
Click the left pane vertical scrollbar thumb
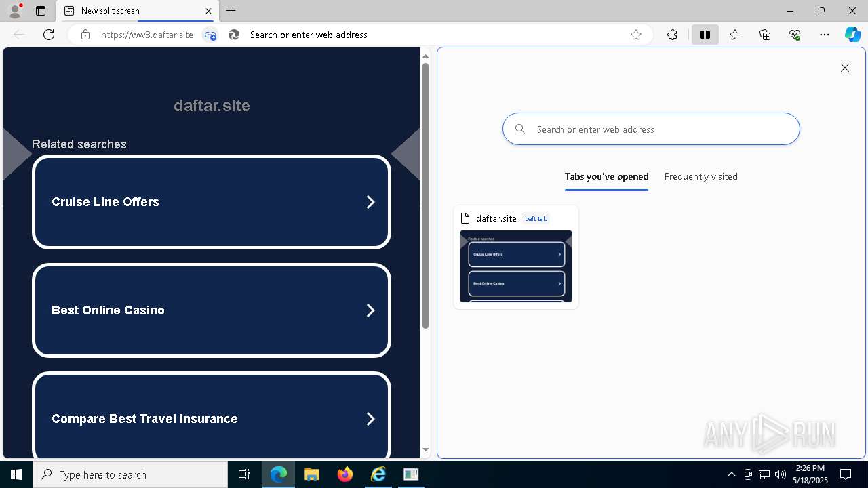pyautogui.click(x=425, y=195)
